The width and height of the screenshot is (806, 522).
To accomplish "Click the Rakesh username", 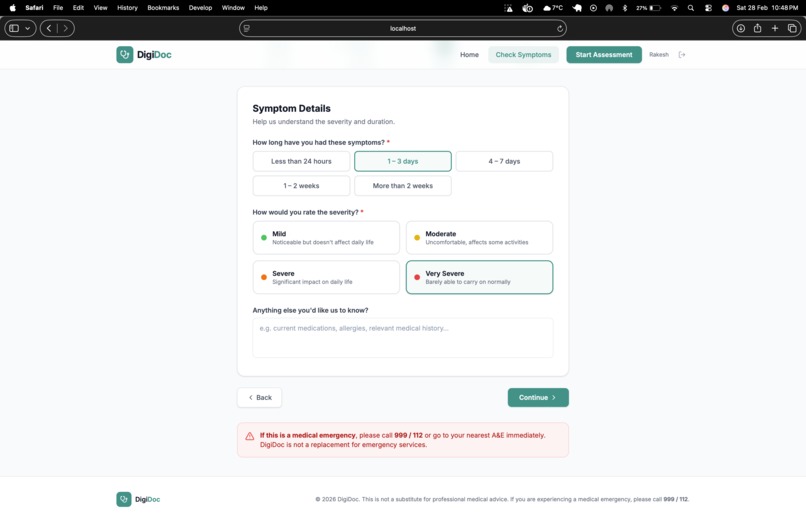I will [x=658, y=54].
